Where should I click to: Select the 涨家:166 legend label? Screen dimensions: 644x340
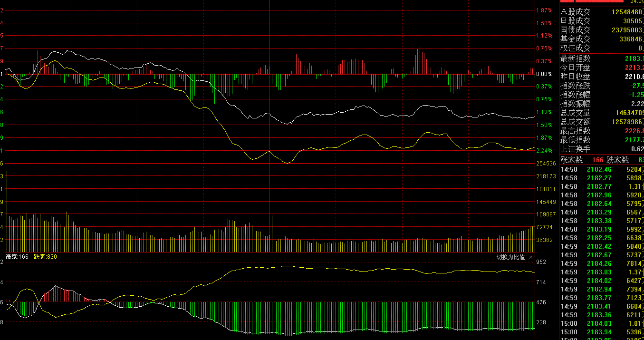(17, 257)
